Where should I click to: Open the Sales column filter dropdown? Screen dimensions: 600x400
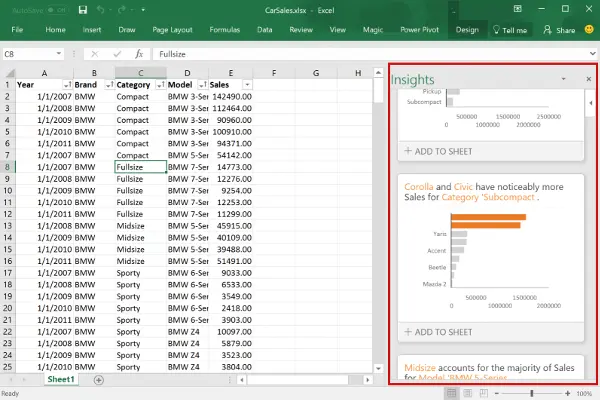tap(246, 86)
